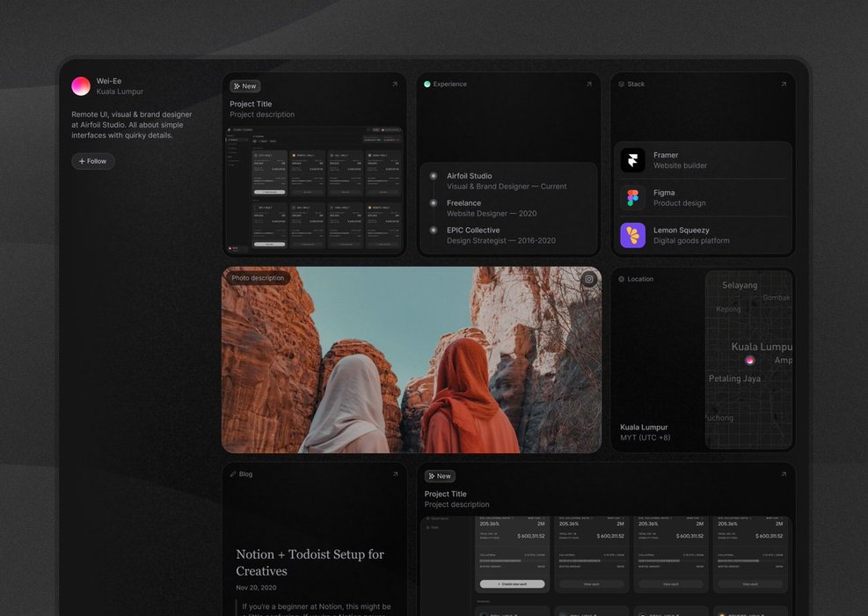Click the Create new vault button in lower thumbnail
The width and height of the screenshot is (868, 616).
[512, 583]
